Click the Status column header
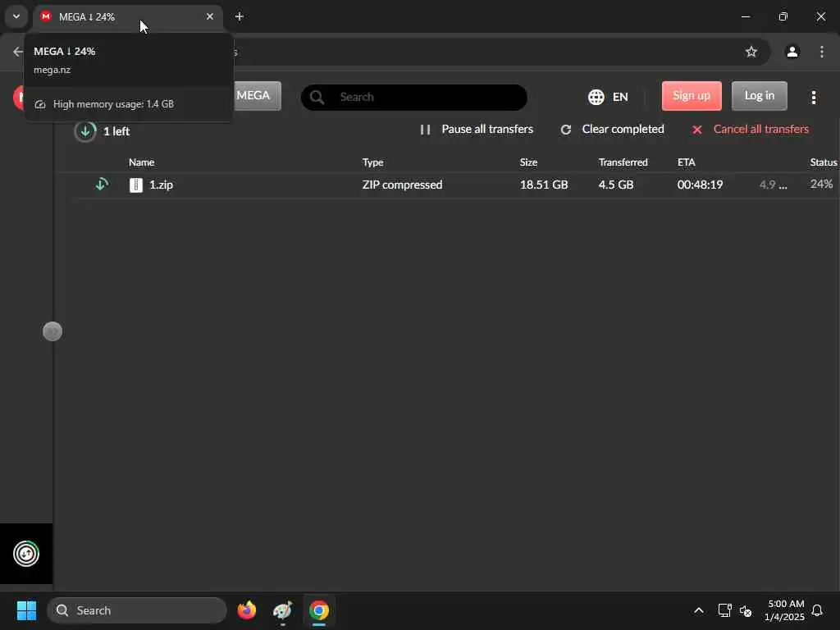Image resolution: width=840 pixels, height=630 pixels. [x=824, y=162]
